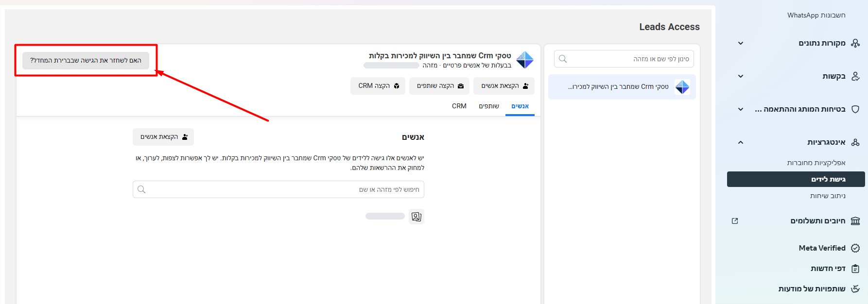Open the external link icon for חיובים ותשלומים
868x304 pixels.
(x=735, y=221)
